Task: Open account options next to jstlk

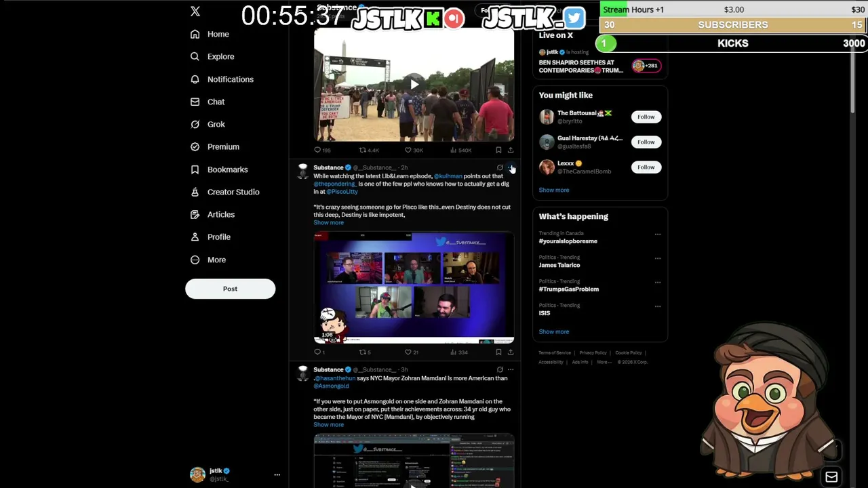Action: click(x=277, y=474)
